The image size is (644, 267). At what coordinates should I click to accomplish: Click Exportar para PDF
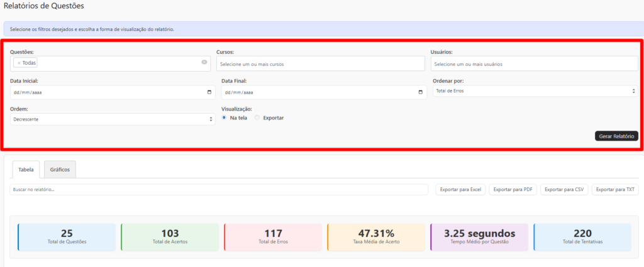pos(513,189)
